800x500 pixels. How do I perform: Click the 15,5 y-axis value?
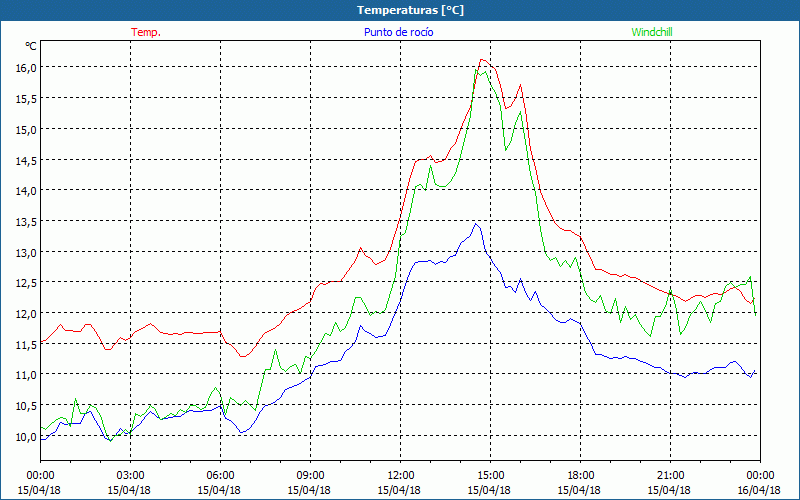tap(26, 98)
